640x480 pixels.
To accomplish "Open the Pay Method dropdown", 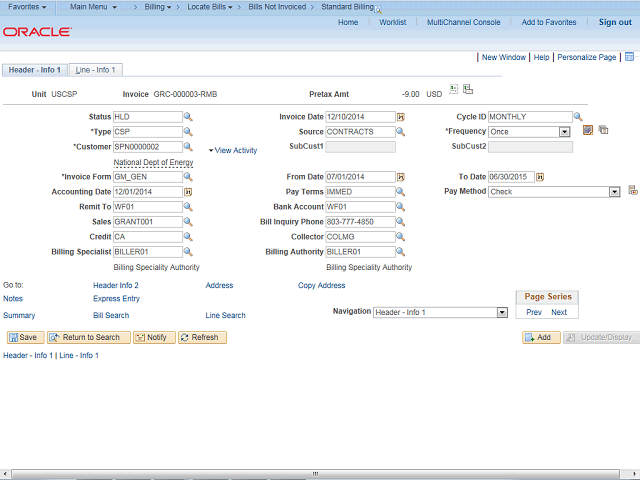I will pos(615,192).
